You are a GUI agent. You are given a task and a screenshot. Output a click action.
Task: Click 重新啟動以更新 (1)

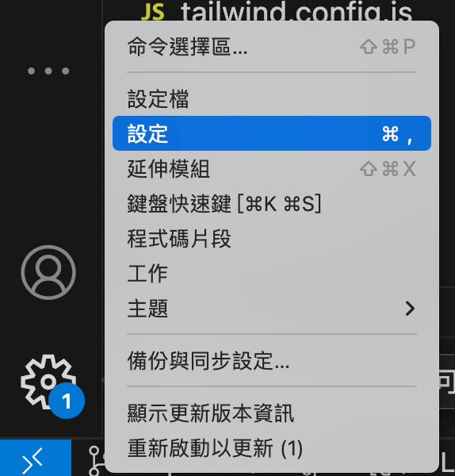[x=272, y=448]
